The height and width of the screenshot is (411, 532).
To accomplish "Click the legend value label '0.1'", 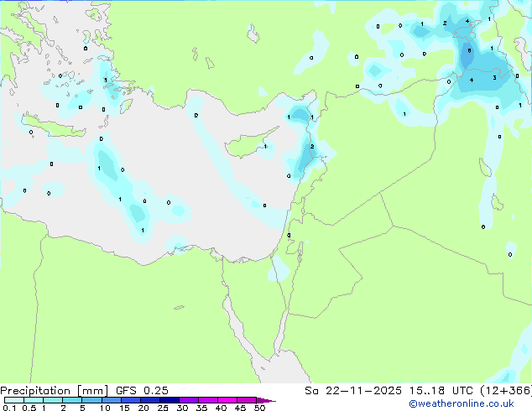I will point(9,408).
